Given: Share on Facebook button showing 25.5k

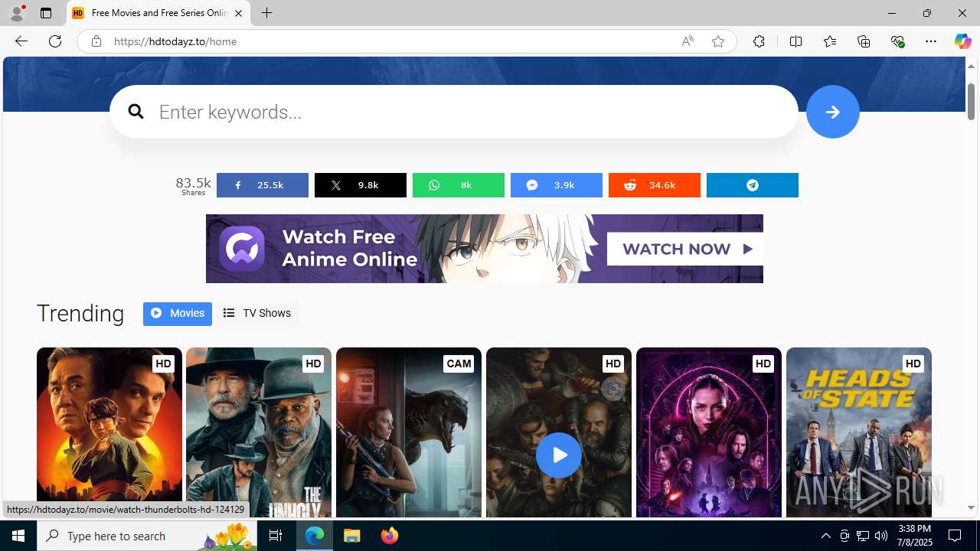Looking at the screenshot, I should (x=262, y=185).
